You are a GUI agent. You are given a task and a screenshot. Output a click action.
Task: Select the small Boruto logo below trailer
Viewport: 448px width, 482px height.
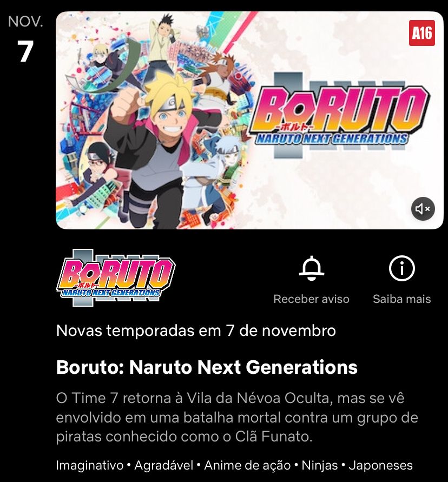click(116, 278)
